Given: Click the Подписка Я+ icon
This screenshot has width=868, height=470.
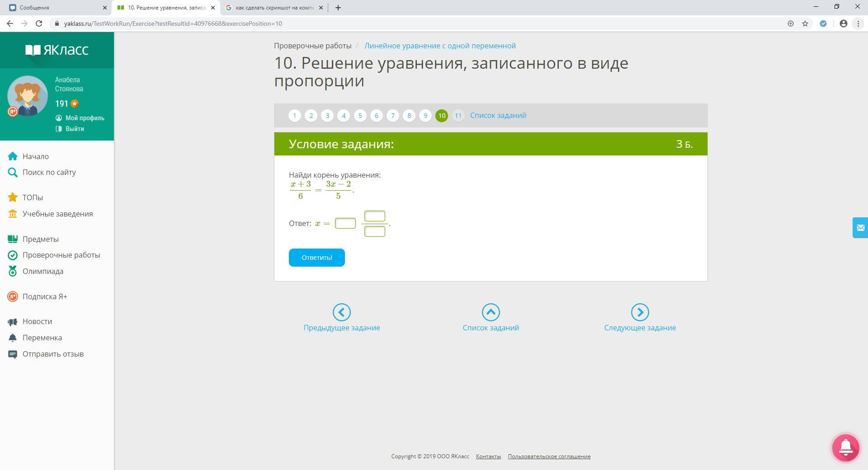Looking at the screenshot, I should click(x=13, y=296).
